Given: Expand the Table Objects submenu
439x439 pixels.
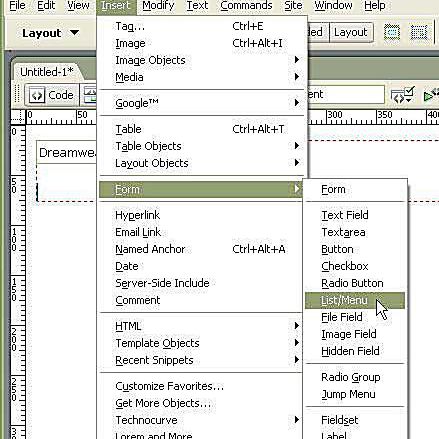Looking at the screenshot, I should pyautogui.click(x=202, y=146).
